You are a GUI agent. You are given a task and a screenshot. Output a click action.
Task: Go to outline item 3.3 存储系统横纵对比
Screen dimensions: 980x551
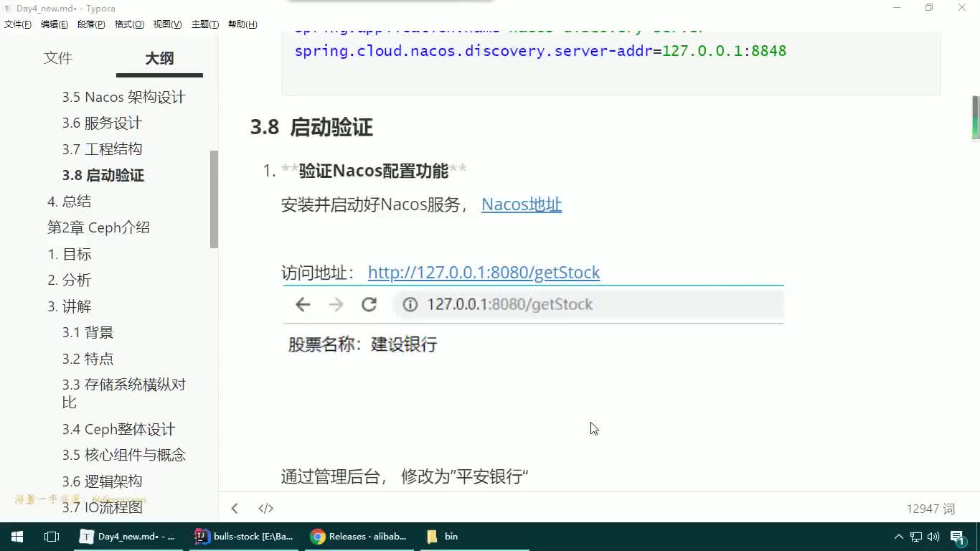[x=123, y=393]
